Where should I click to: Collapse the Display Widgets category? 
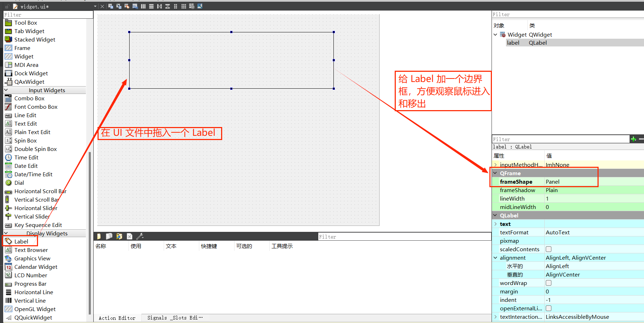[6, 233]
